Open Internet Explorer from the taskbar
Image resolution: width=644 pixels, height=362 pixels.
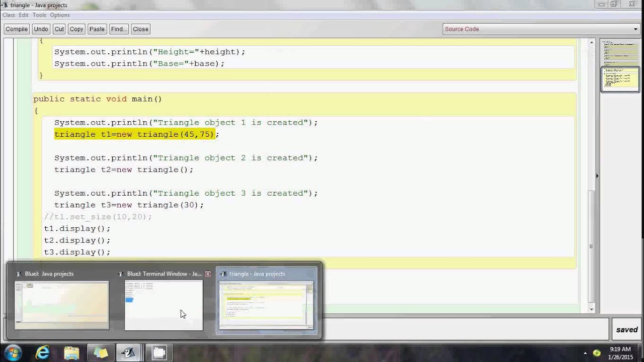(42, 352)
